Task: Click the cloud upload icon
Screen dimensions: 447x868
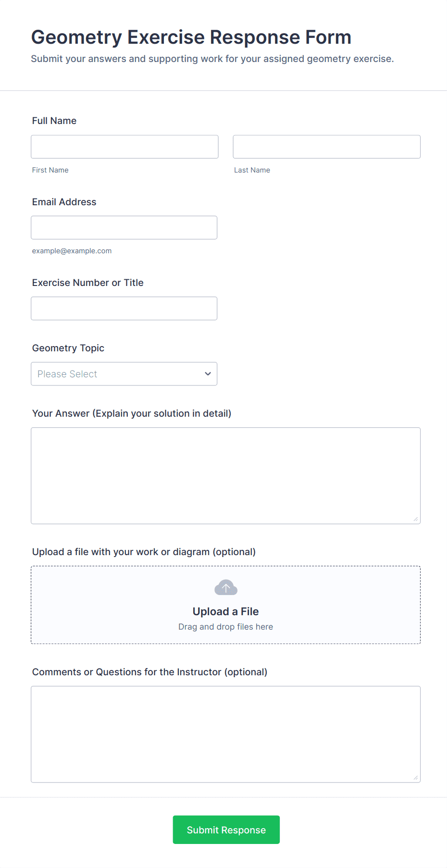Action: point(225,587)
